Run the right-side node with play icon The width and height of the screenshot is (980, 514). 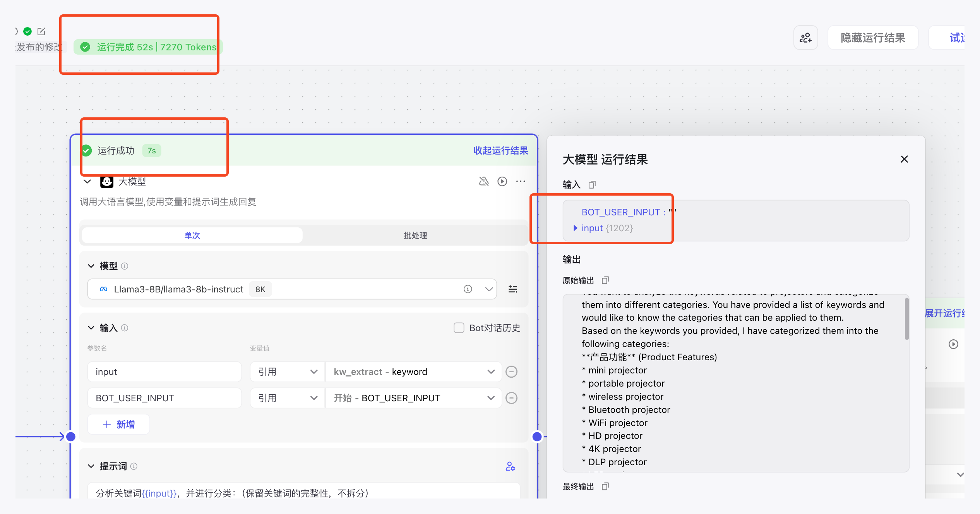coord(954,344)
